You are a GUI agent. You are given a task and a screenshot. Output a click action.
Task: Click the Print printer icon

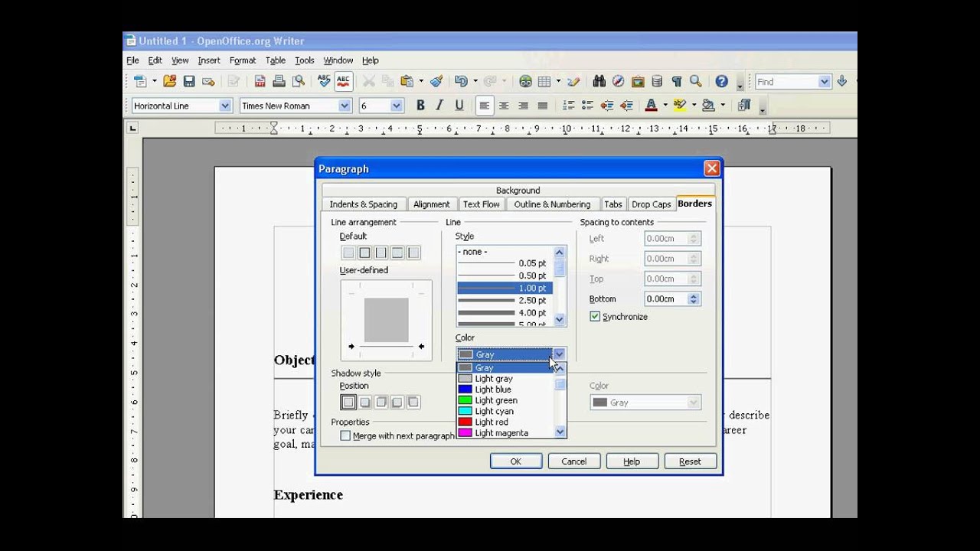pos(279,81)
